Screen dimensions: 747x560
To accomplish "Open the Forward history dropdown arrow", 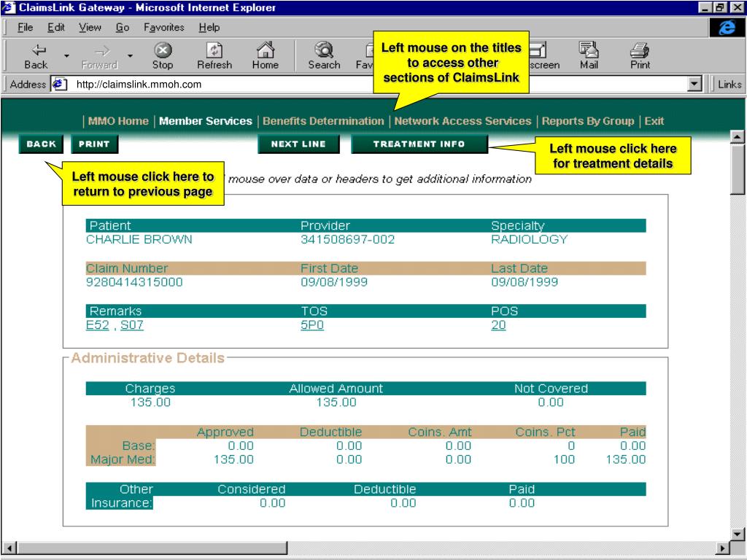I will click(130, 55).
